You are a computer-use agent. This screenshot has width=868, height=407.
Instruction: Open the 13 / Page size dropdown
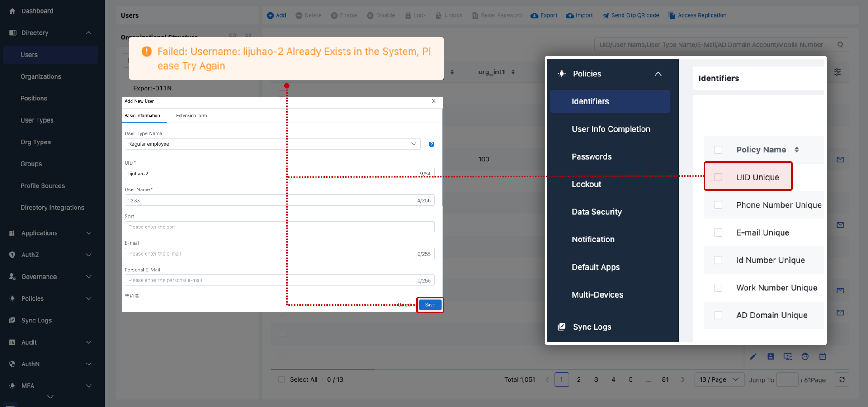click(x=719, y=379)
